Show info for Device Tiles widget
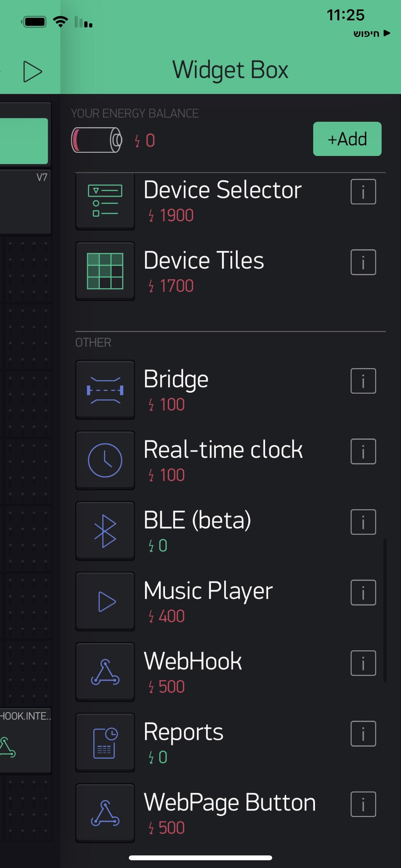Screen dimensions: 401x868 [363, 262]
